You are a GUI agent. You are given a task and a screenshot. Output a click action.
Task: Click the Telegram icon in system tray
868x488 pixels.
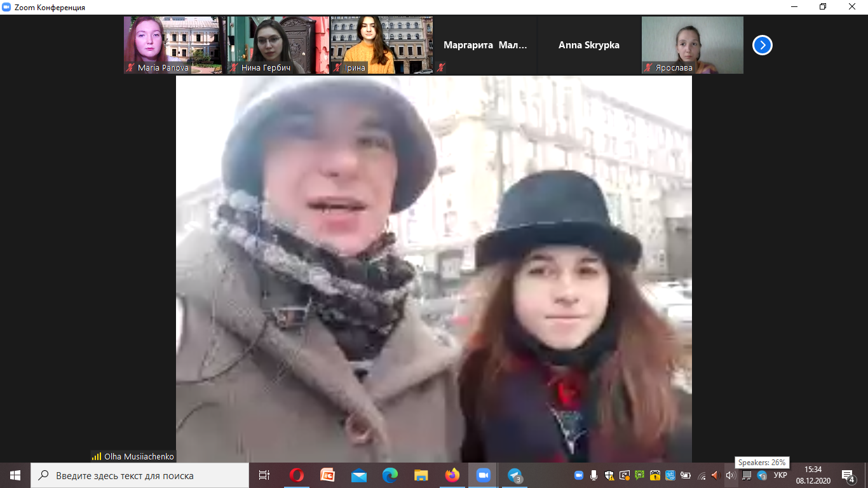click(762, 475)
